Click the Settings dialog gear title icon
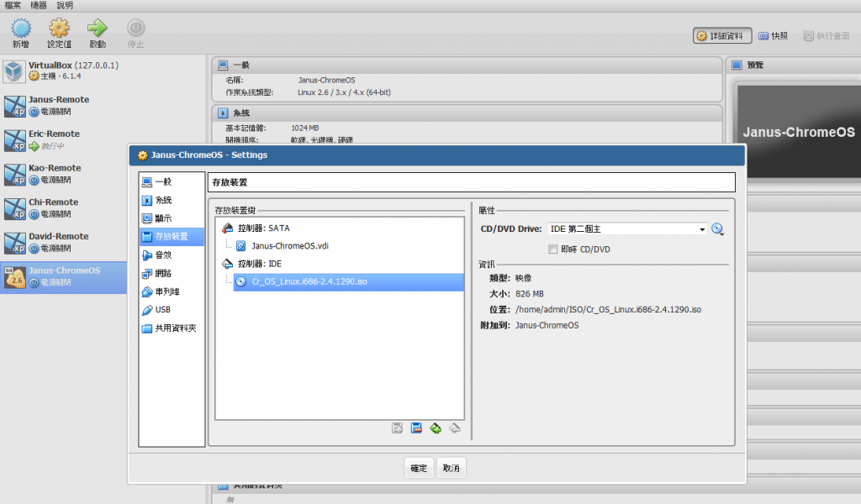The image size is (861, 504). [x=142, y=155]
